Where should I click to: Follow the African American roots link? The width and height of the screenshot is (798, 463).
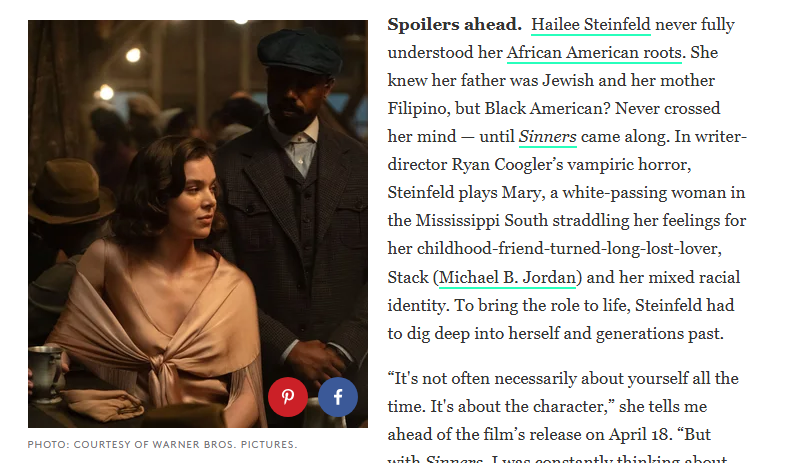[594, 52]
